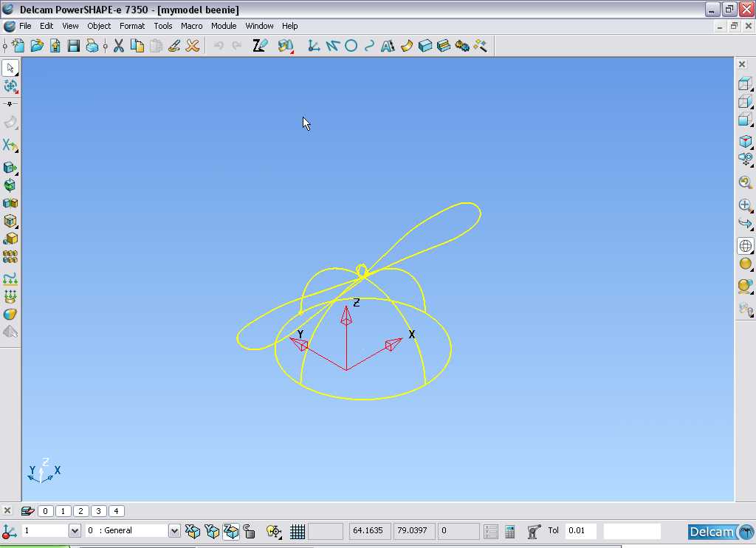Toggle level 4 visibility
Image resolution: width=756 pixels, height=548 pixels.
[x=116, y=511]
